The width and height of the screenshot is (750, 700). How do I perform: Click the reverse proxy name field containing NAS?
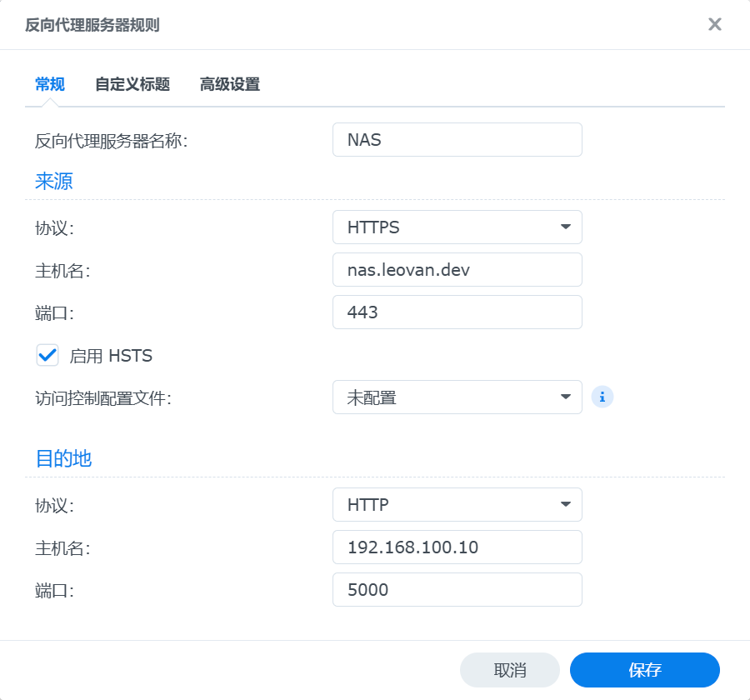(x=457, y=139)
